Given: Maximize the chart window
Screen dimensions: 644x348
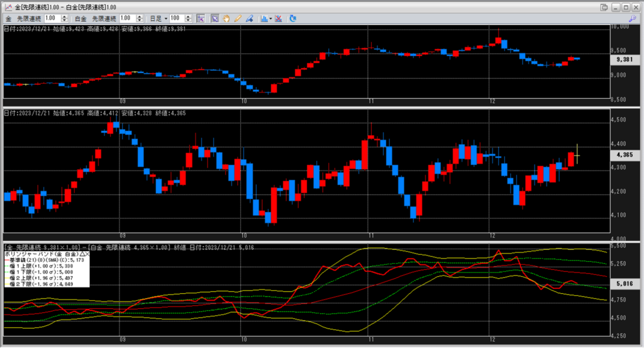Looking at the screenshot, I should click(x=626, y=7).
